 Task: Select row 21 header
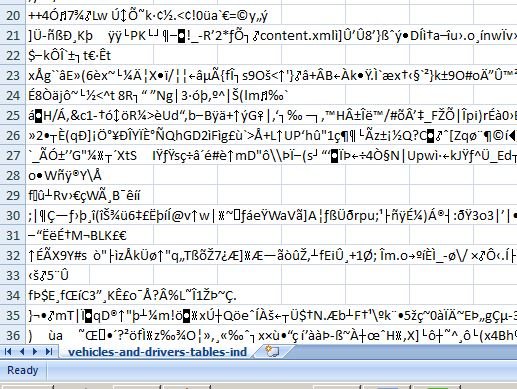(13, 35)
